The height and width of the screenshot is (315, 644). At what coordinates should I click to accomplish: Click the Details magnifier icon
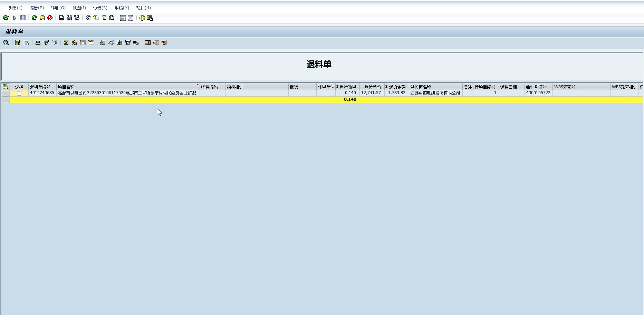pos(6,43)
